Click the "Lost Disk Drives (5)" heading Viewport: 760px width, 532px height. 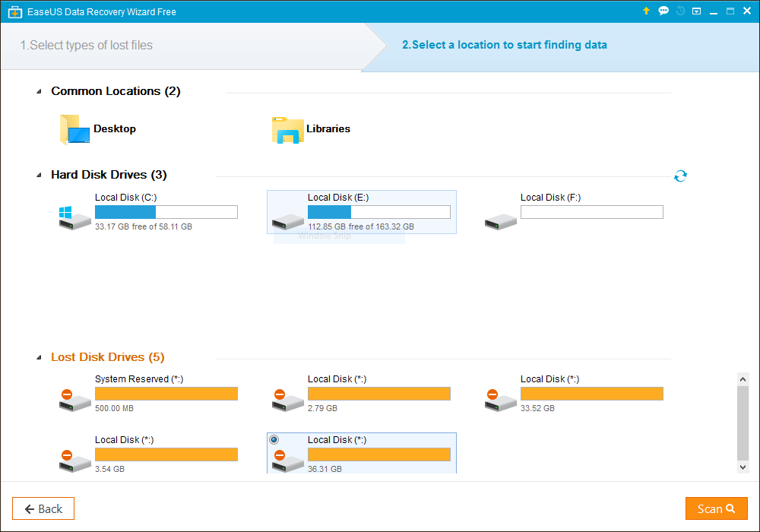[108, 357]
